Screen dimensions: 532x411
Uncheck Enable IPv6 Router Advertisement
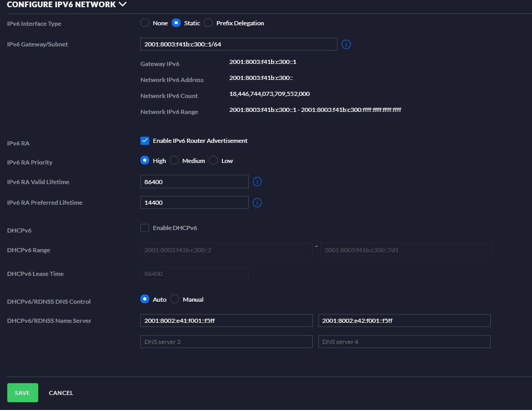coord(145,141)
